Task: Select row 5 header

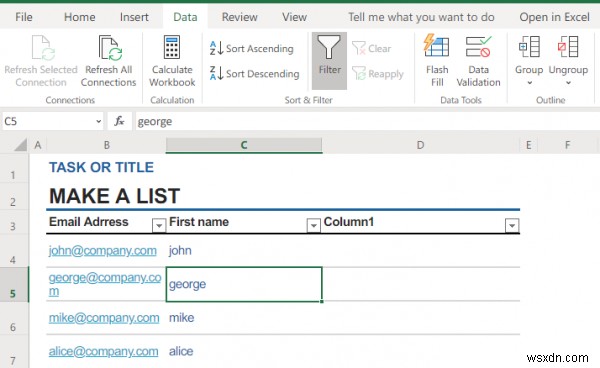Action: coord(14,284)
